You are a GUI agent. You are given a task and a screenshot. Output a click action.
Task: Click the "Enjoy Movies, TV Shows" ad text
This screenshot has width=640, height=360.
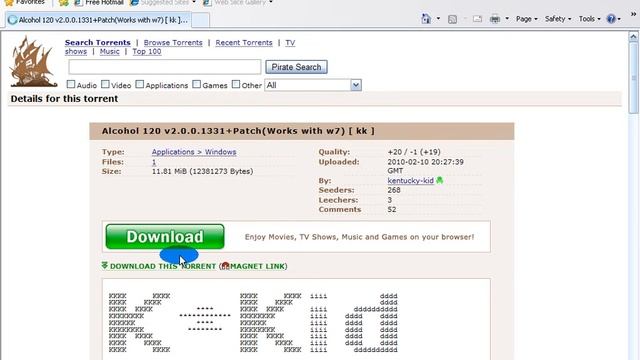[359, 237]
